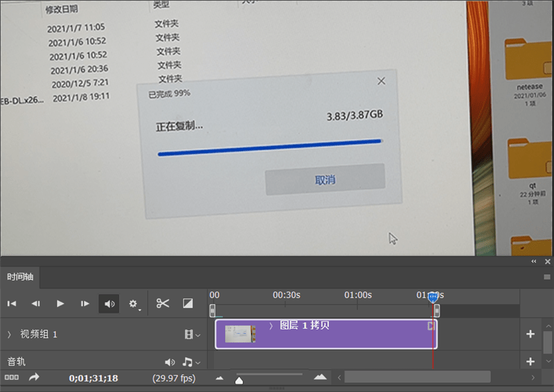Click the timeline zoom slider handle

pos(239,380)
